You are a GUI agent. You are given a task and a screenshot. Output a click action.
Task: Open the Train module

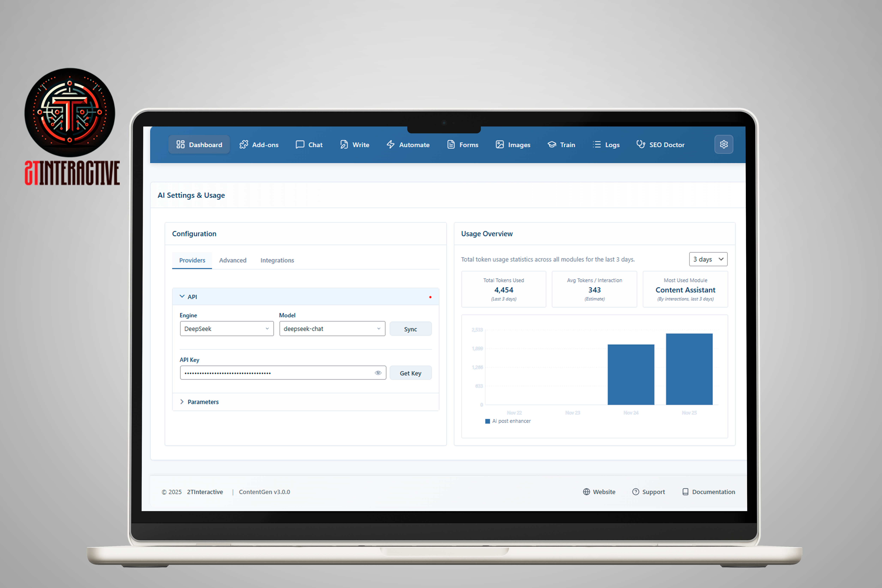click(x=561, y=145)
